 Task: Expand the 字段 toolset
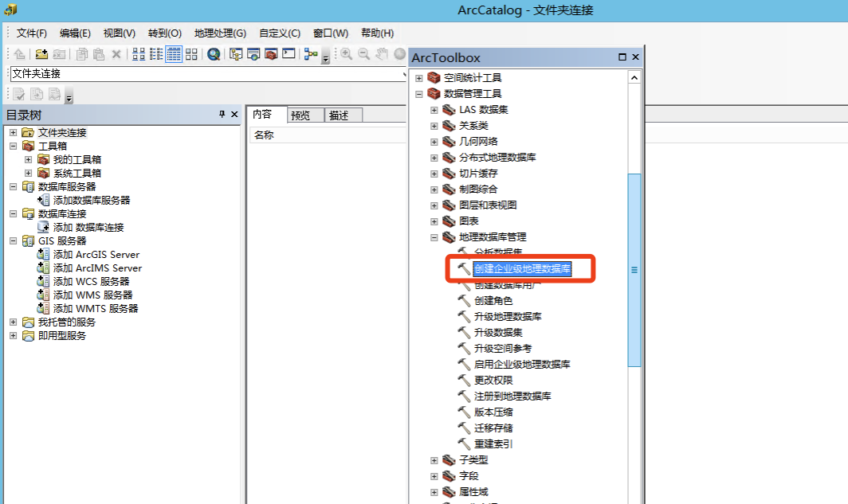[x=434, y=476]
